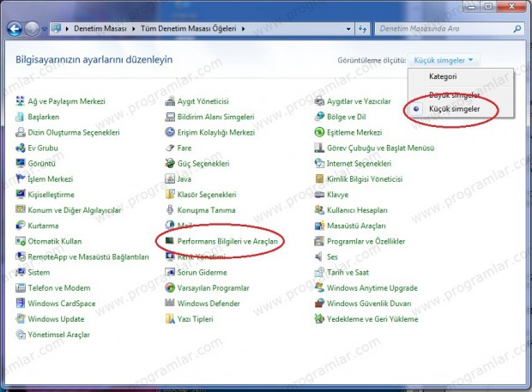Image resolution: width=532 pixels, height=392 pixels.
Task: Click the Kurtarma icon
Action: (21, 226)
